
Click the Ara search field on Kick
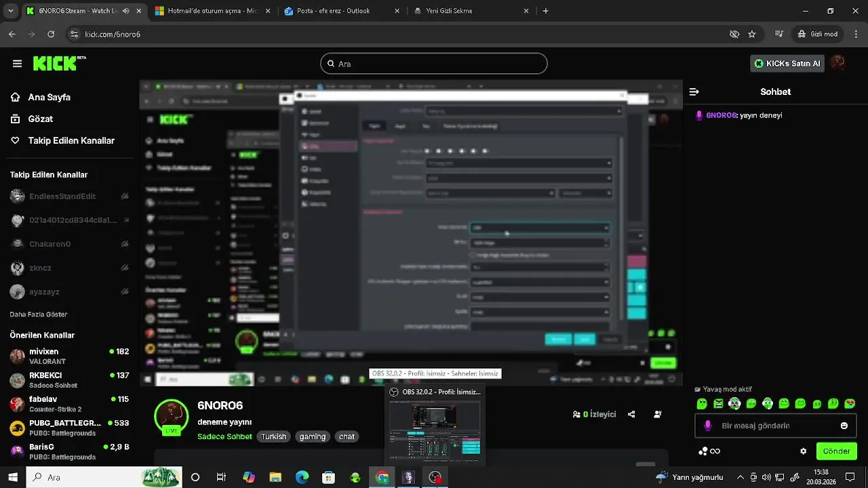click(434, 64)
